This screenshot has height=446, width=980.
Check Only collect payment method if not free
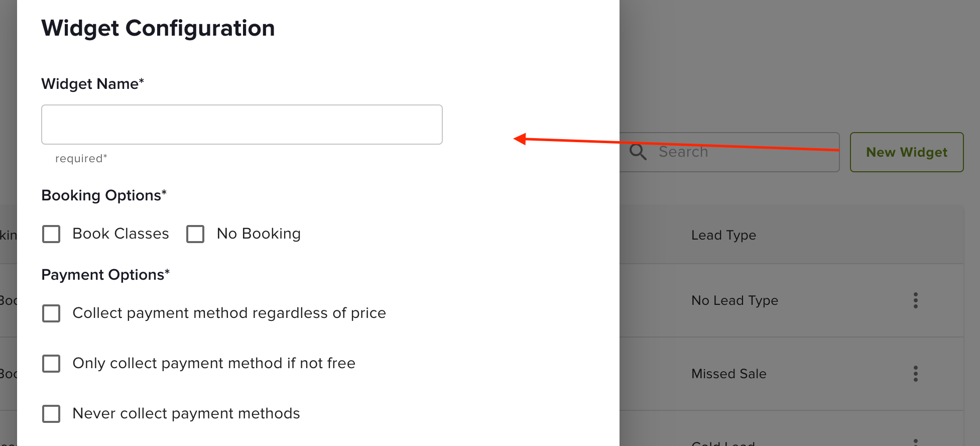pos(51,364)
